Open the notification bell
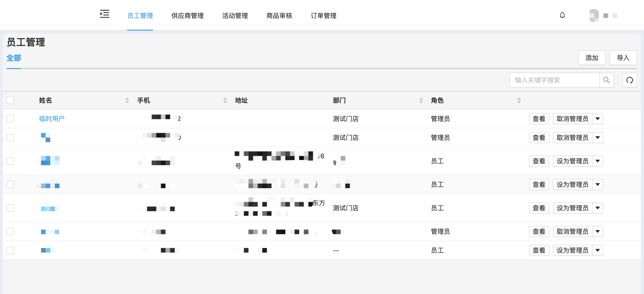This screenshot has width=644, height=294. point(562,15)
